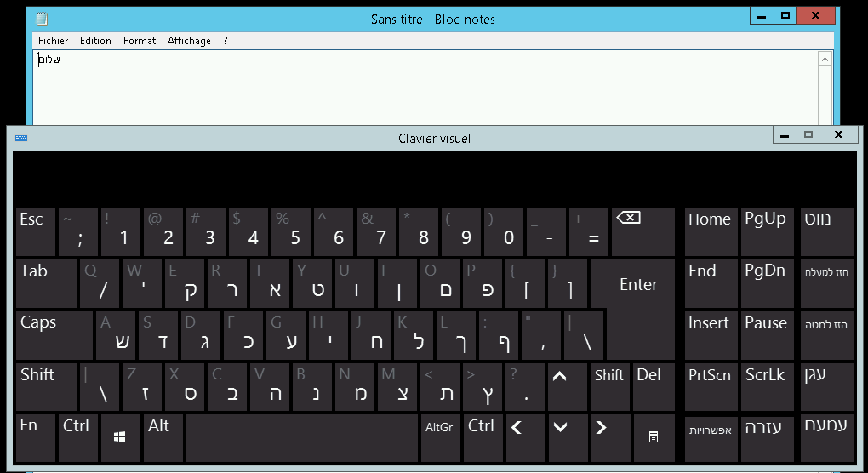This screenshot has height=473, width=868.
Task: Toggle the AltGr key
Action: pyautogui.click(x=440, y=437)
